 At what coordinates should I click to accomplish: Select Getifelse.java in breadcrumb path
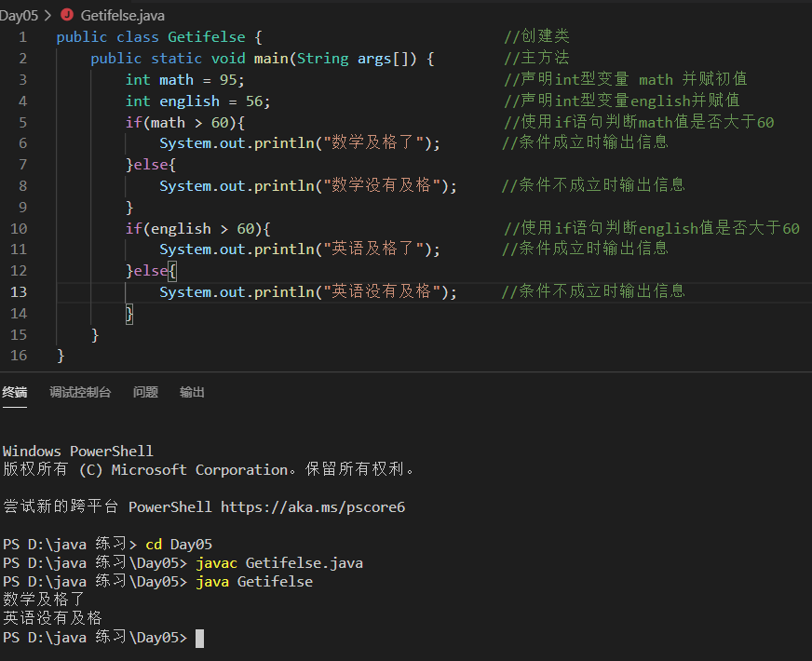123,16
